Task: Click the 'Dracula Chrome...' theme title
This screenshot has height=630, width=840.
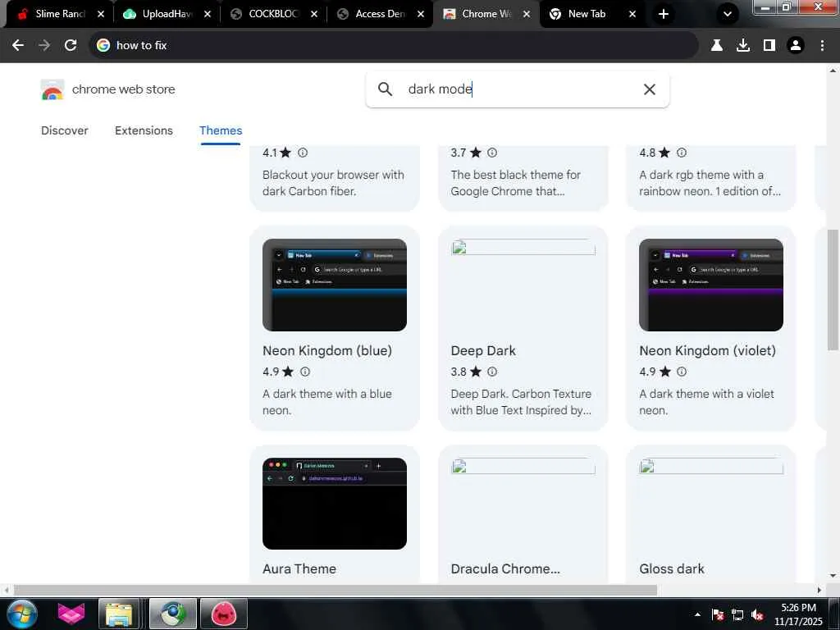Action: 505,569
